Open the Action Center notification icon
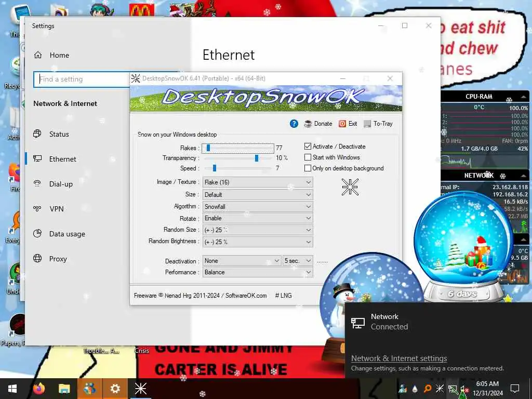The image size is (532, 399). coord(515,389)
